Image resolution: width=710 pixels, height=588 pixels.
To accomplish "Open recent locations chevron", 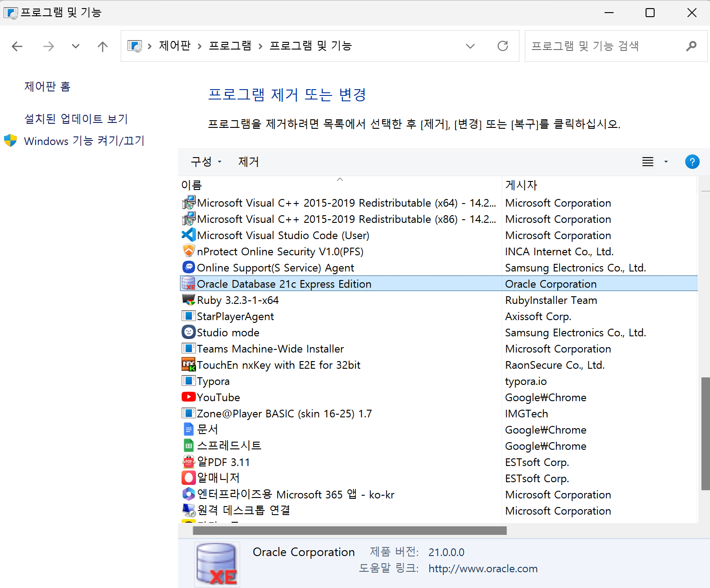I will 76,46.
